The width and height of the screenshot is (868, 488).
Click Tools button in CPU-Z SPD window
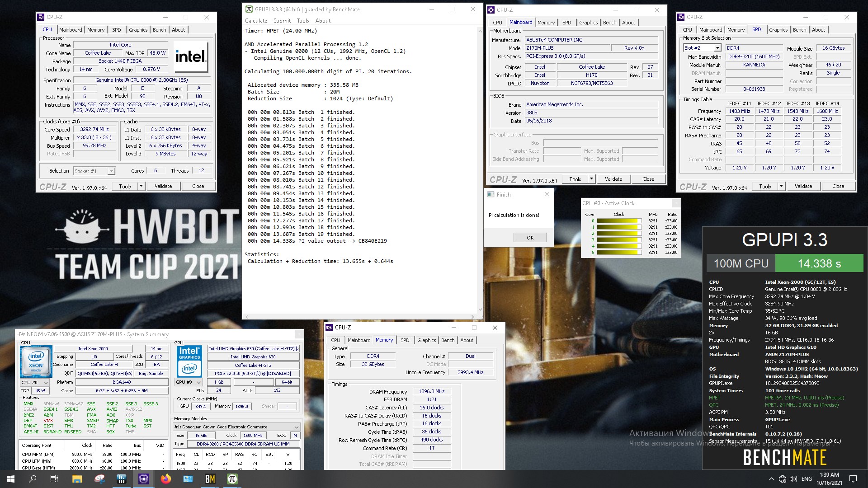[x=765, y=186]
